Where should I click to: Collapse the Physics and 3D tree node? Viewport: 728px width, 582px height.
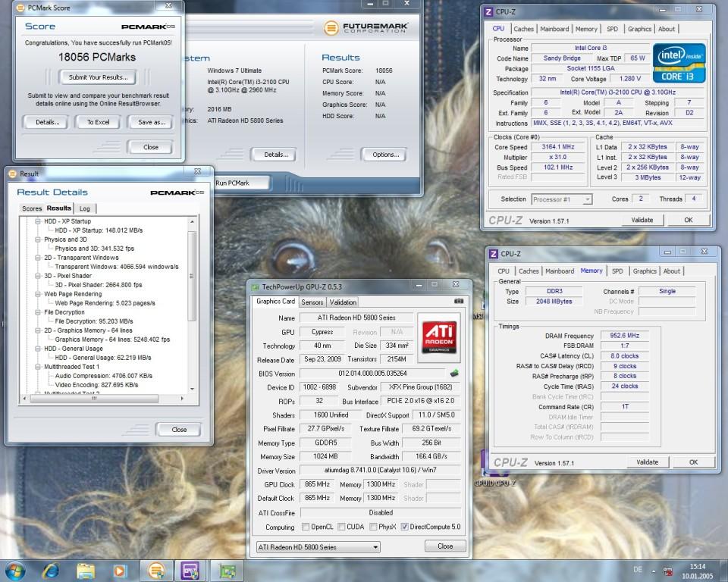(38, 239)
